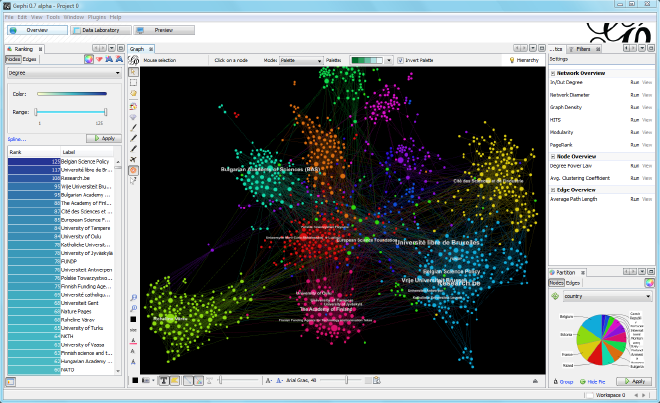Select the rectangle selection tool
Viewport: 660px width, 403px height.
(x=133, y=83)
